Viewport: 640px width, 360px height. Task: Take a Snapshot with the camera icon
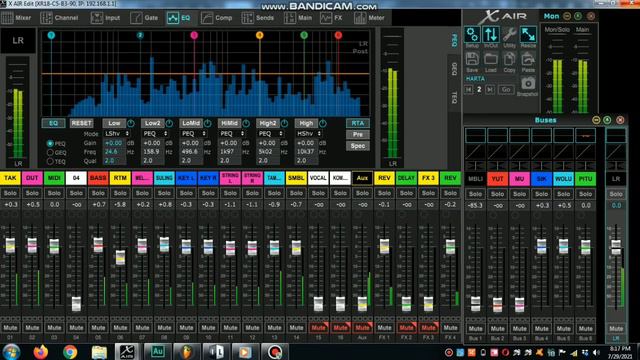[x=528, y=84]
